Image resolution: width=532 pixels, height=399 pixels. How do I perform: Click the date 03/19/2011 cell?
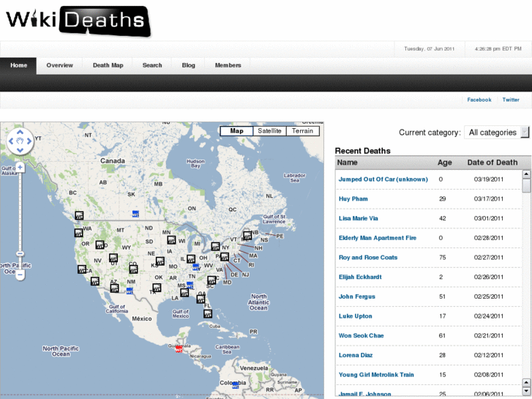click(x=489, y=179)
